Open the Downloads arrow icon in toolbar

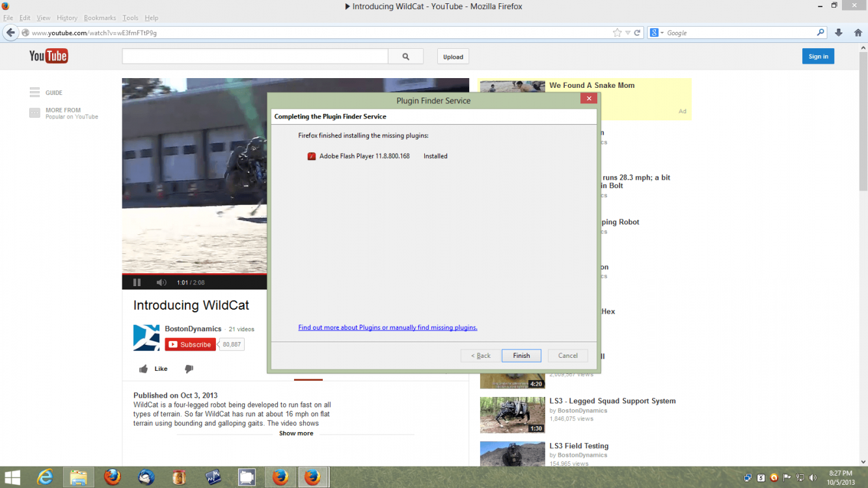click(839, 33)
